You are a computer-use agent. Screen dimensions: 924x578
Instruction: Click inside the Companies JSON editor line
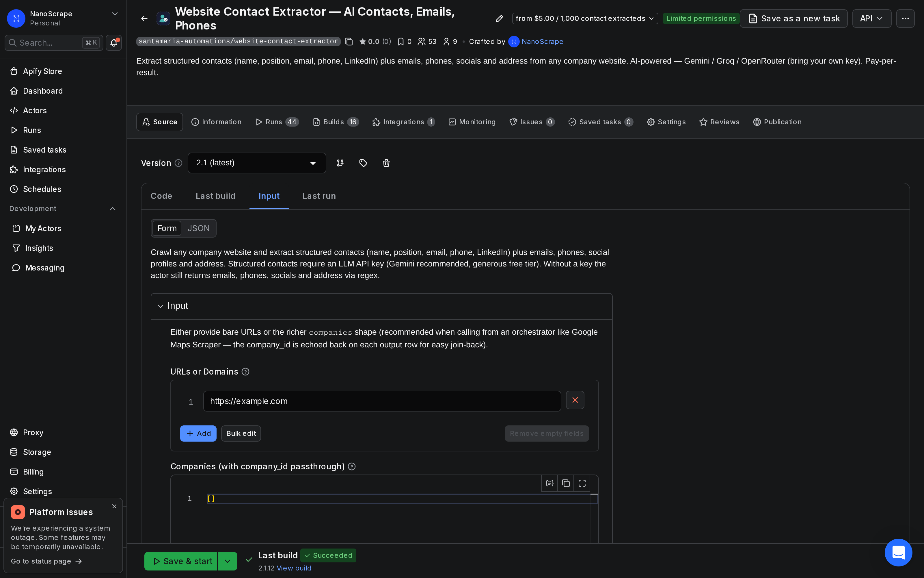[402, 499]
